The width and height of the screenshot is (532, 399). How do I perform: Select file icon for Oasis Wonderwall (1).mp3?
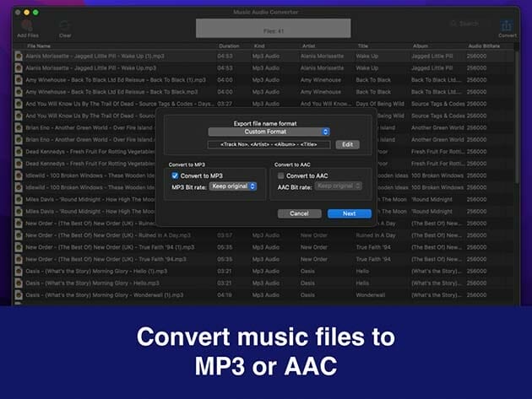pyautogui.click(x=19, y=295)
